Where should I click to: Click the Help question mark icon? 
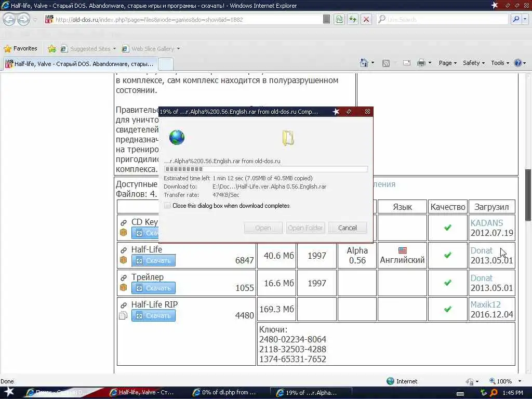[518, 63]
